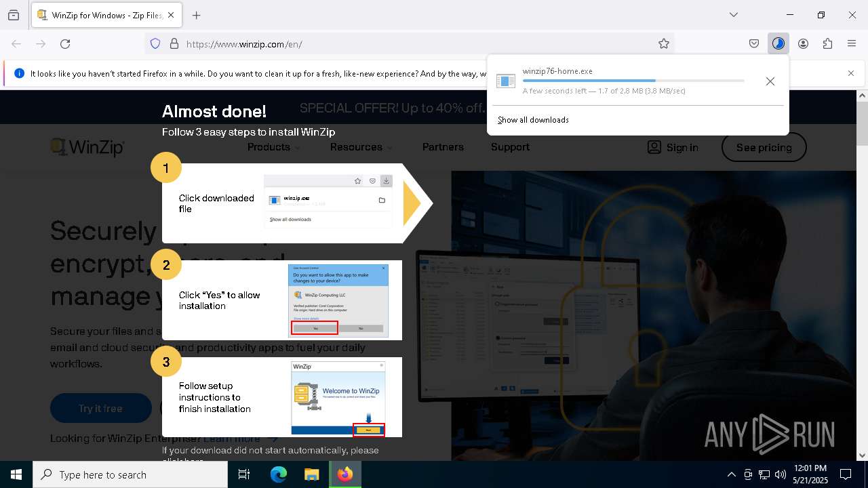Expand the Resources menu
Image resolution: width=868 pixels, height=488 pixels.
361,147
